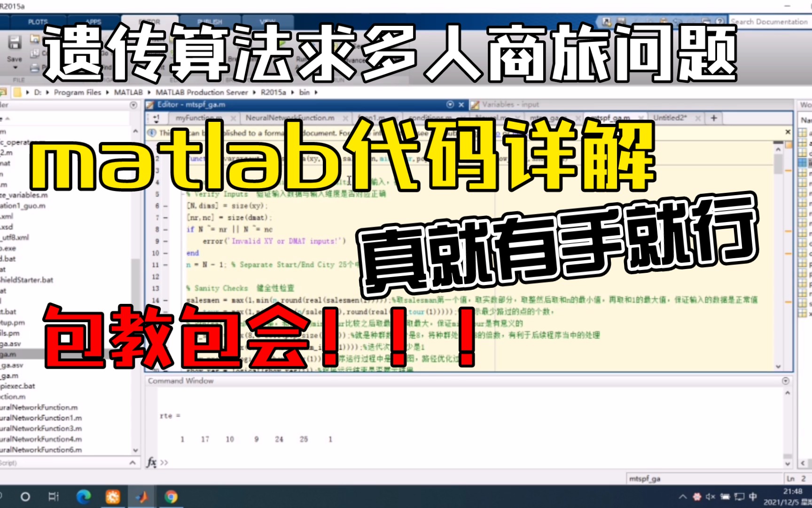This screenshot has width=812, height=508.
Task: Click the Command Window scroll down arrow
Action: [788, 464]
